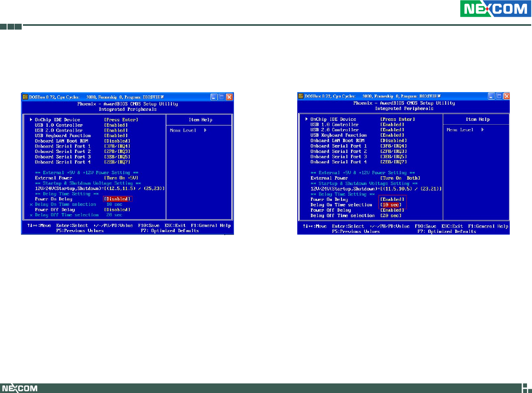Maximize the right DOSBox window
The width and height of the screenshot is (532, 393).
tap(499, 96)
